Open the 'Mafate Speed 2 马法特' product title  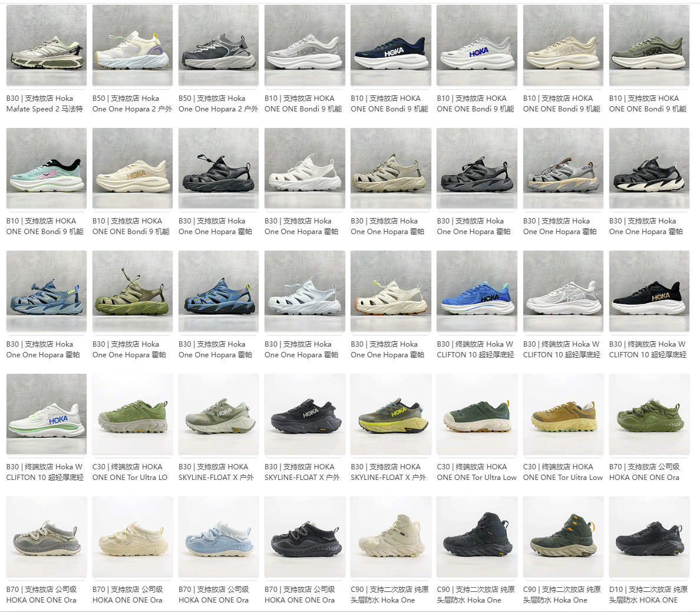pyautogui.click(x=45, y=104)
